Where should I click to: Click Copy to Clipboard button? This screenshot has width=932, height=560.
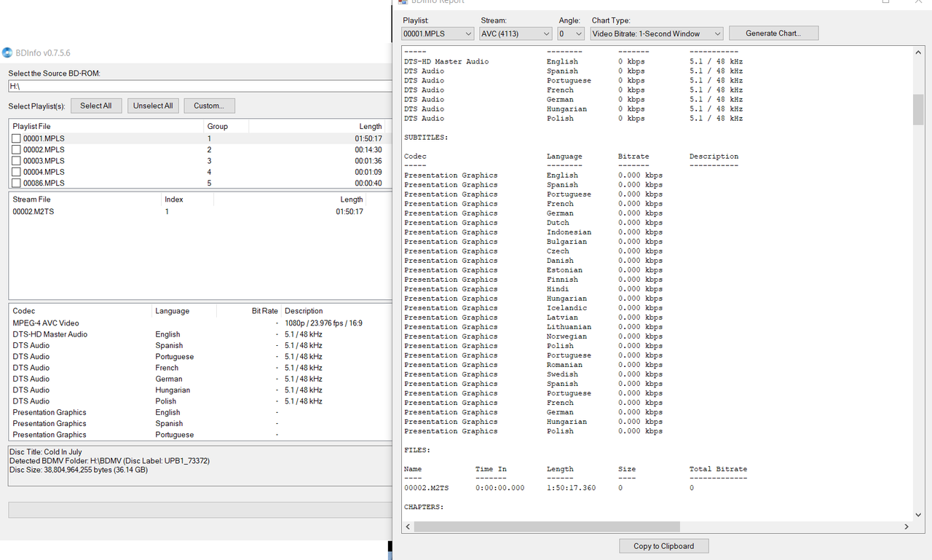(x=663, y=545)
